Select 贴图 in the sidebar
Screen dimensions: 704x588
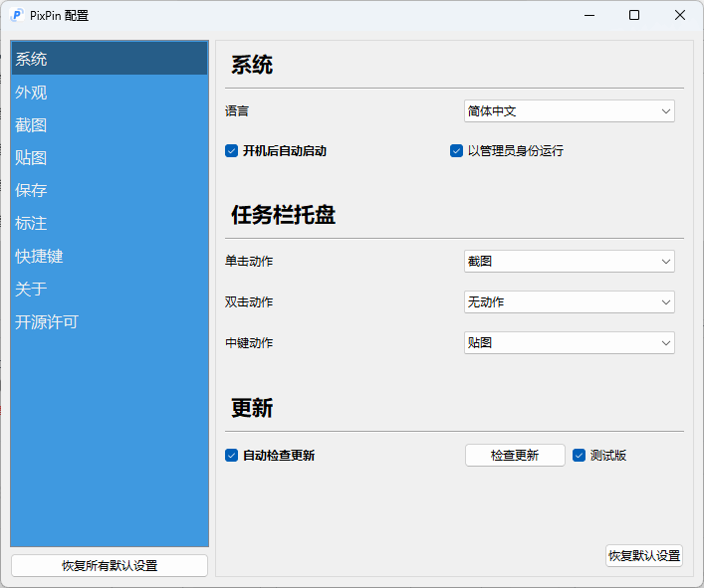(32, 158)
